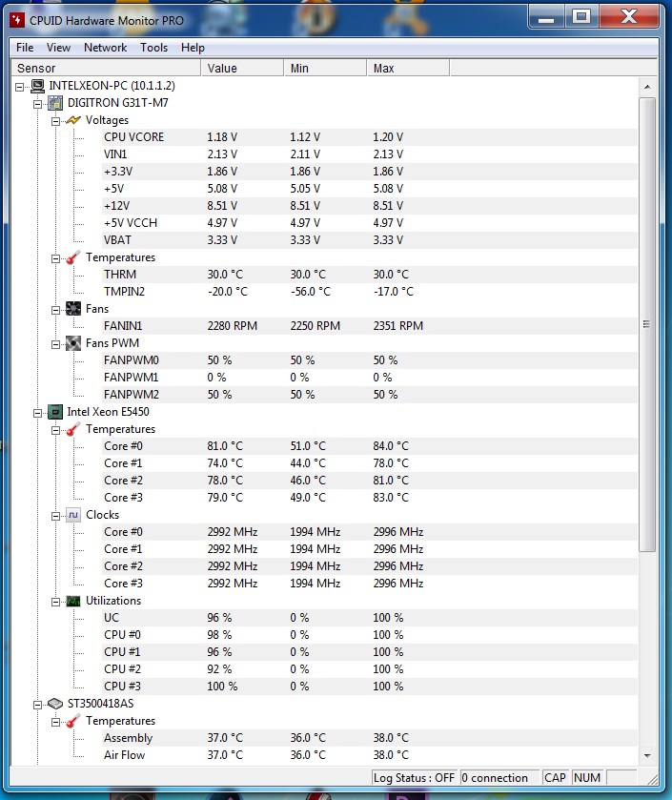Click the Max column header
The height and width of the screenshot is (800, 672).
tap(408, 68)
